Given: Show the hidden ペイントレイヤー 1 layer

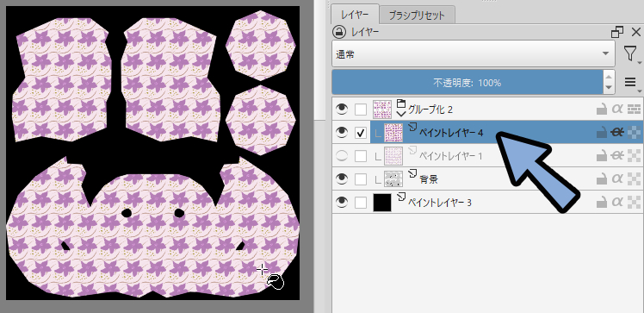Looking at the screenshot, I should click(x=342, y=156).
